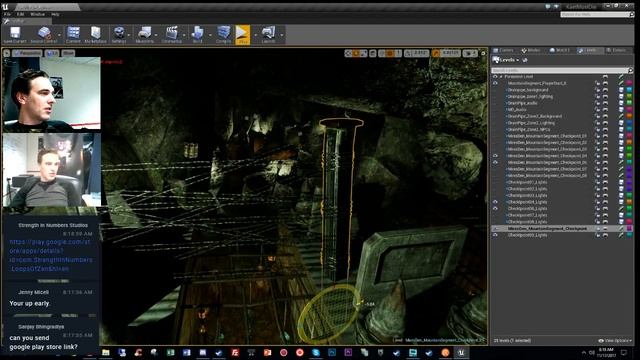Open the Build options dropdown arrow
The image size is (640, 360).
click(210, 35)
